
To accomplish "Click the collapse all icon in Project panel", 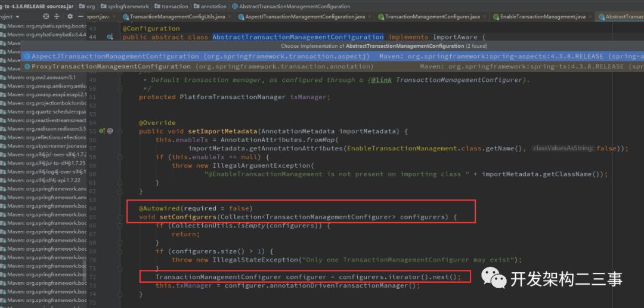I will click(57, 17).
